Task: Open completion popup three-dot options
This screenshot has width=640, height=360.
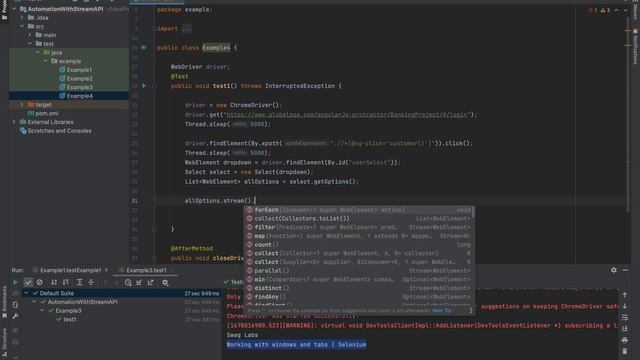Action: [471, 311]
